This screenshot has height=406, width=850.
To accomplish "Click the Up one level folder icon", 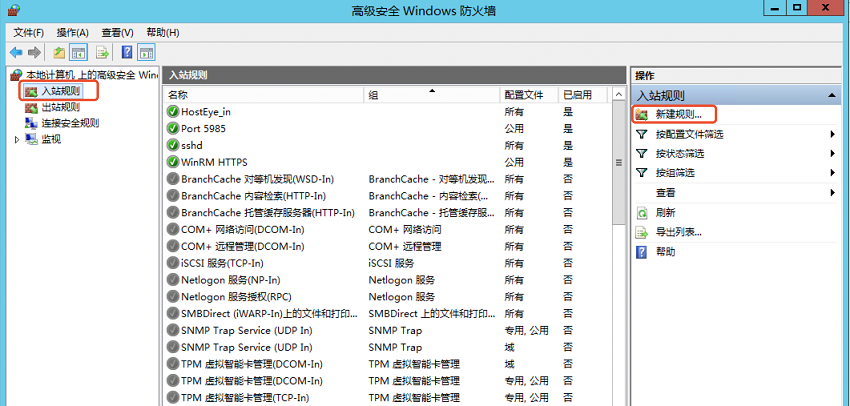I will [60, 52].
